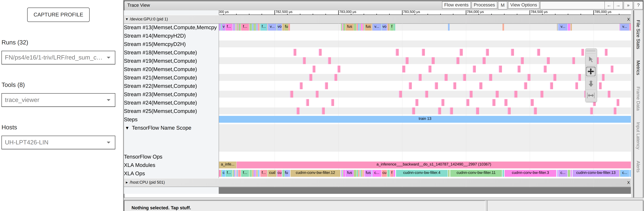Focus the trace search input field
The height and width of the screenshot is (211, 644).
click(573, 5)
